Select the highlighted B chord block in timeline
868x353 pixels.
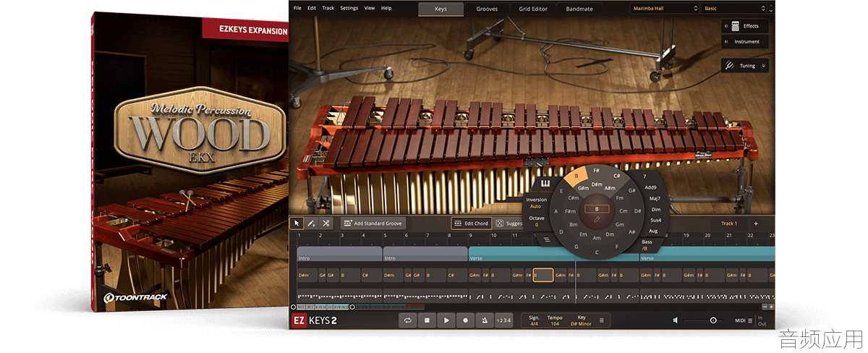pyautogui.click(x=543, y=276)
